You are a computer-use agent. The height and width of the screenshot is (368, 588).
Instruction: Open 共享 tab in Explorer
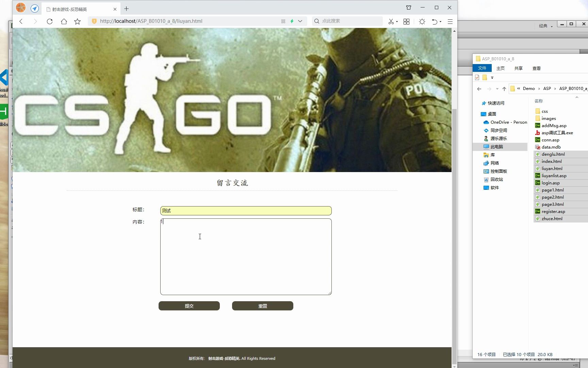[519, 68]
